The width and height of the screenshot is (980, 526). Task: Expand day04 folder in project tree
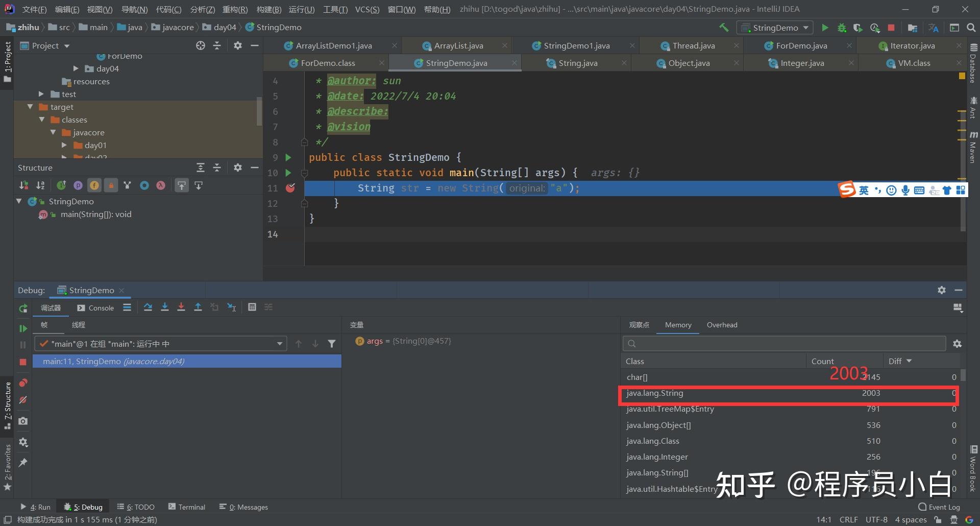tap(76, 68)
